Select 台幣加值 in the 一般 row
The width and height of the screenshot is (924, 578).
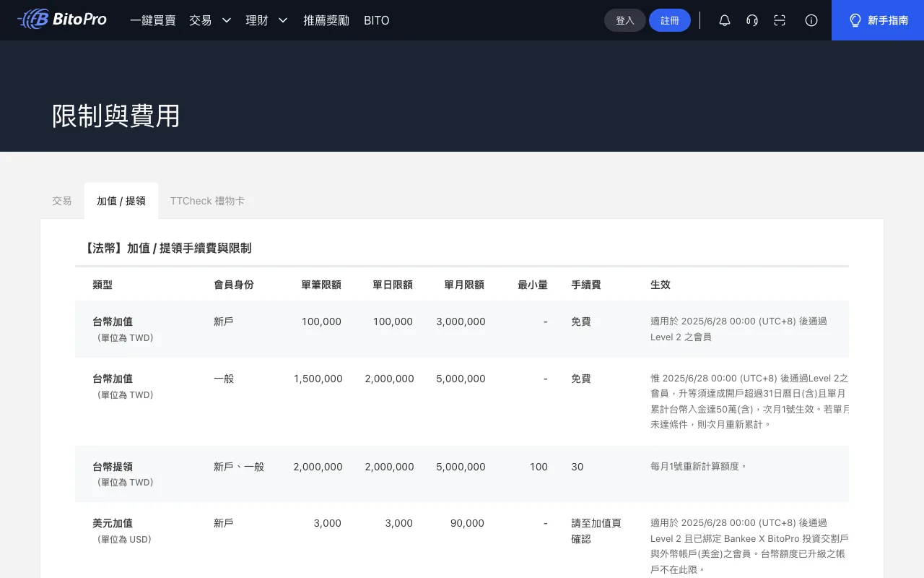click(x=113, y=379)
